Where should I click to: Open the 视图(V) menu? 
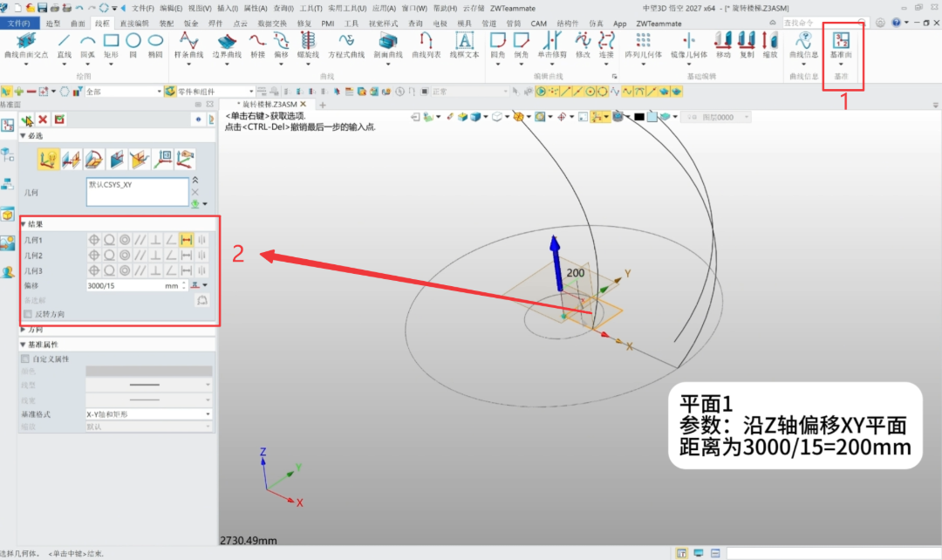(200, 9)
